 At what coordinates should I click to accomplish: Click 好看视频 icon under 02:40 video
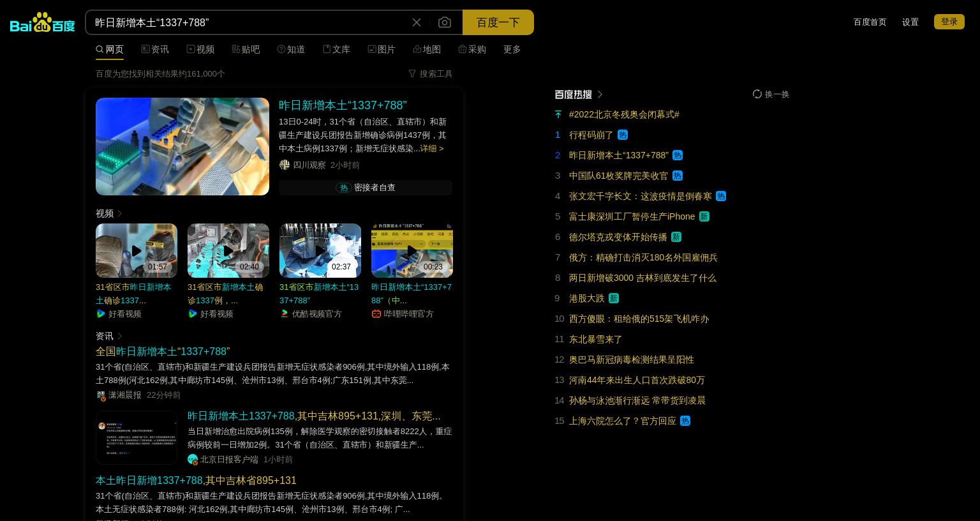pyautogui.click(x=193, y=313)
